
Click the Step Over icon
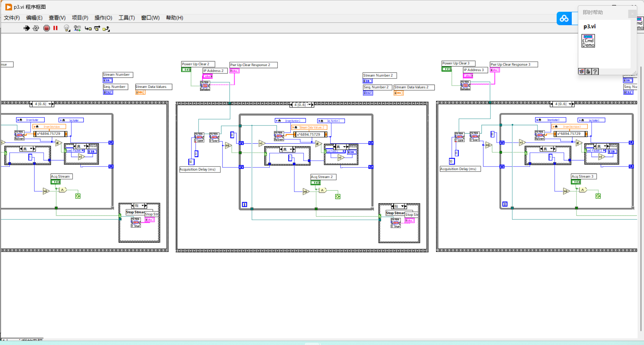(97, 29)
